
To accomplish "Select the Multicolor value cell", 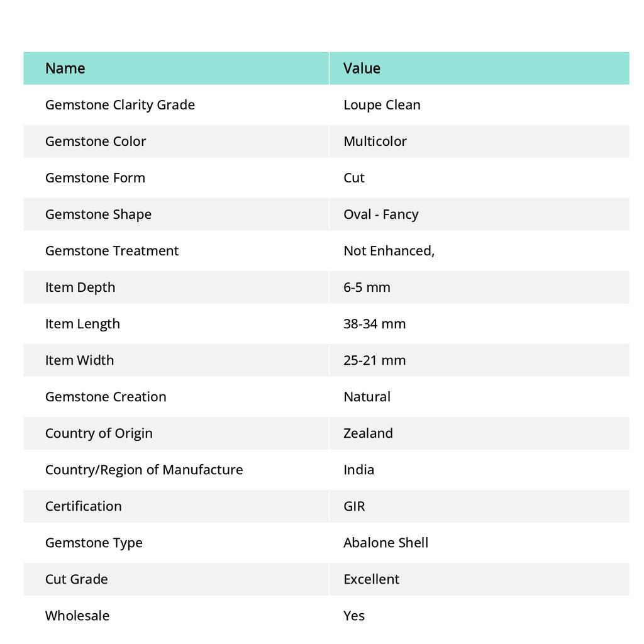I will tap(375, 141).
